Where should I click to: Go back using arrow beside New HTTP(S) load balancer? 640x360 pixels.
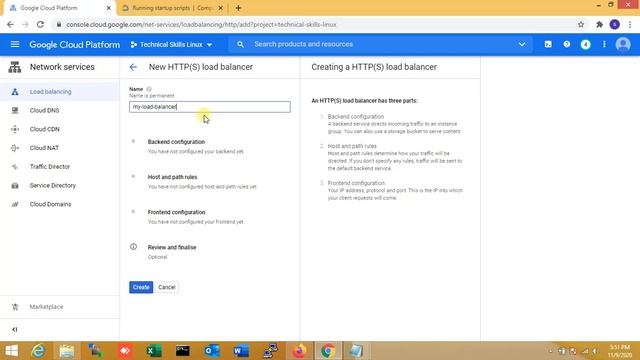coord(133,67)
